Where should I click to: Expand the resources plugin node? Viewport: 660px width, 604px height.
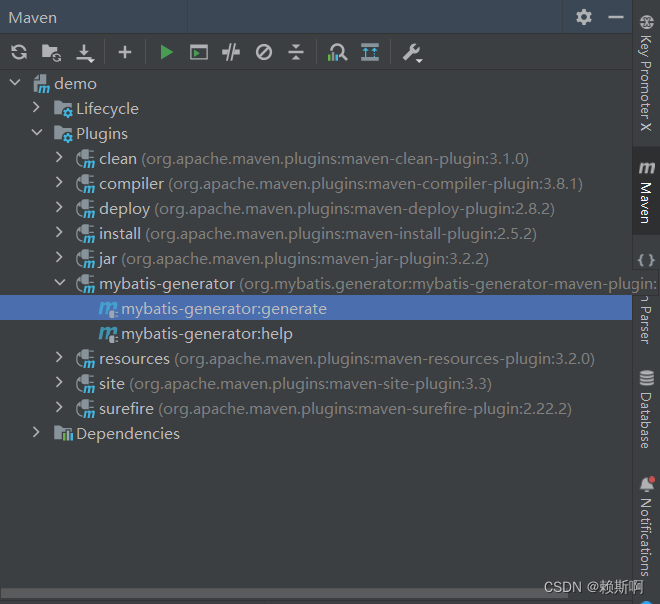pos(59,357)
